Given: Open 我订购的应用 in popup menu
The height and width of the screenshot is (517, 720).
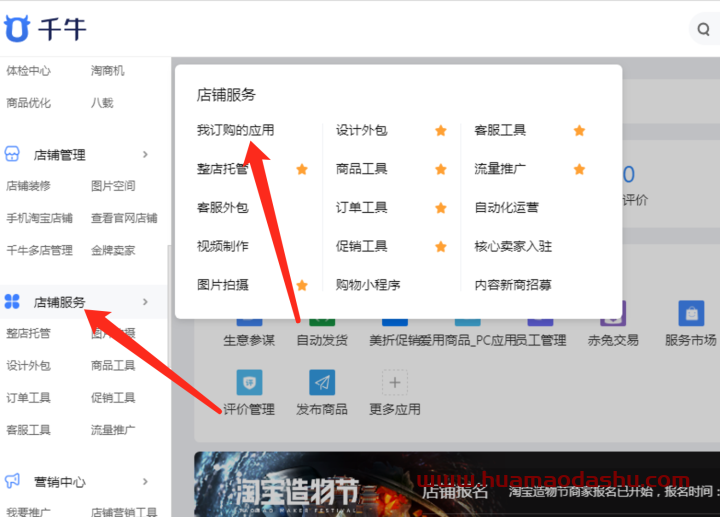Looking at the screenshot, I should click(236, 130).
